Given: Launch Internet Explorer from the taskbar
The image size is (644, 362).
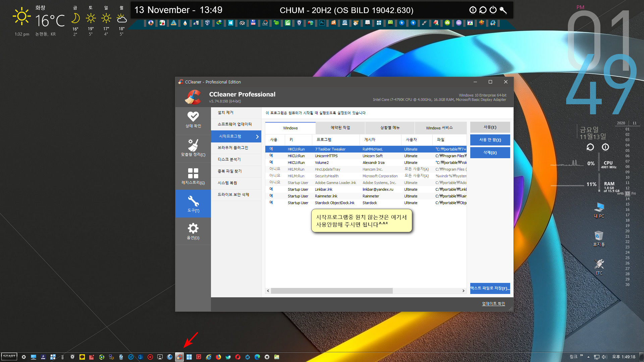Looking at the screenshot, I should [209, 357].
